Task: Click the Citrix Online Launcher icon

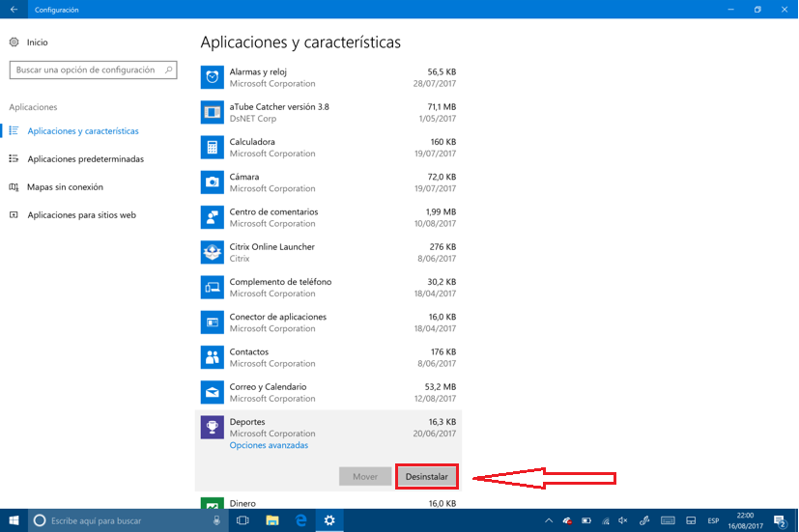Action: coord(212,253)
